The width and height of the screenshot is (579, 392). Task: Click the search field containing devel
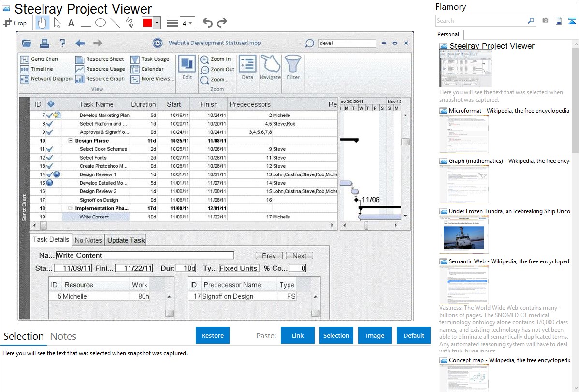(347, 43)
